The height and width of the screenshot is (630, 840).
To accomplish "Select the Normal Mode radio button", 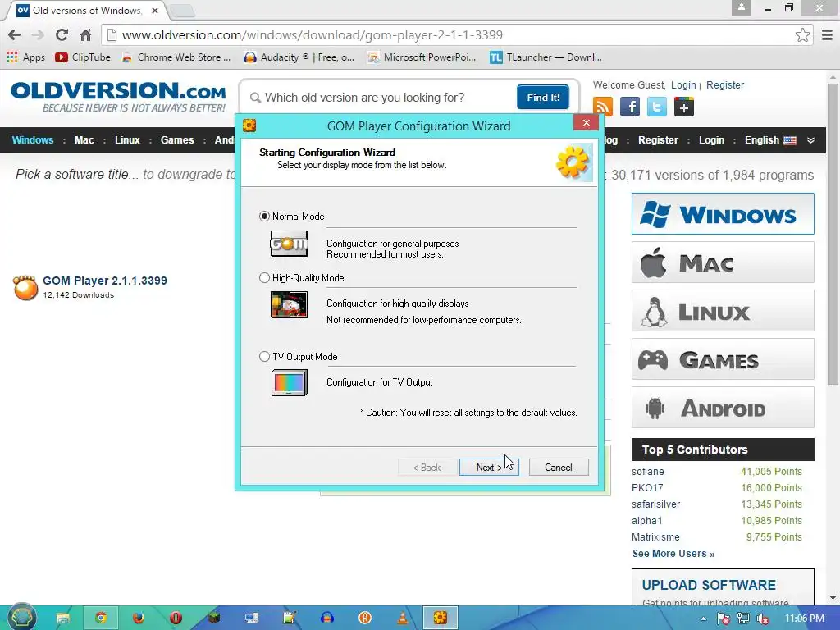I will pyautogui.click(x=264, y=217).
